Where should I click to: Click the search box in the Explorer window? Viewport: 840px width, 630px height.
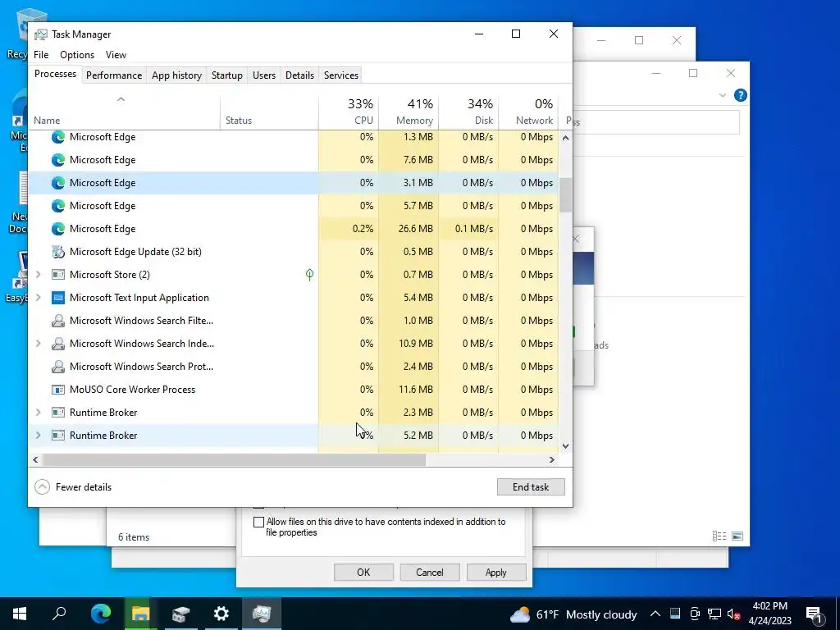point(656,122)
